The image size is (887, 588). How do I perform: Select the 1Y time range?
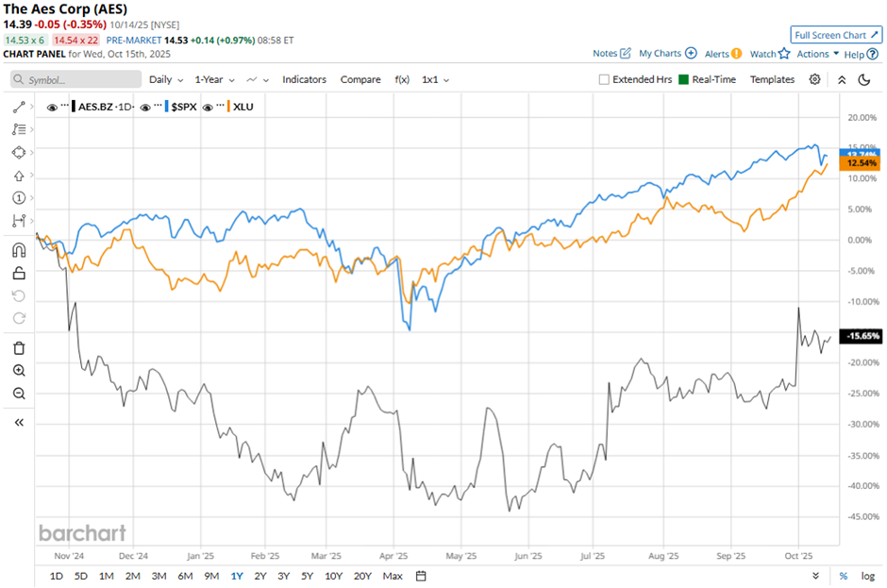[x=237, y=576]
